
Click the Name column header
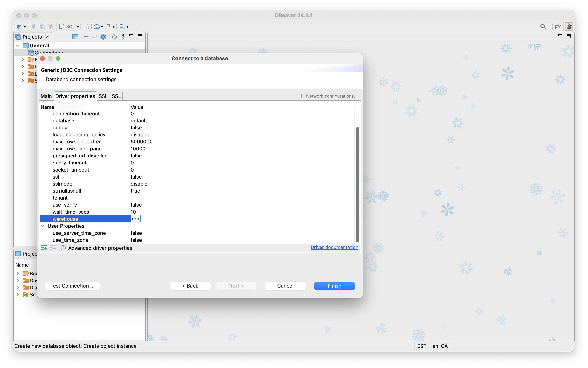click(x=84, y=107)
